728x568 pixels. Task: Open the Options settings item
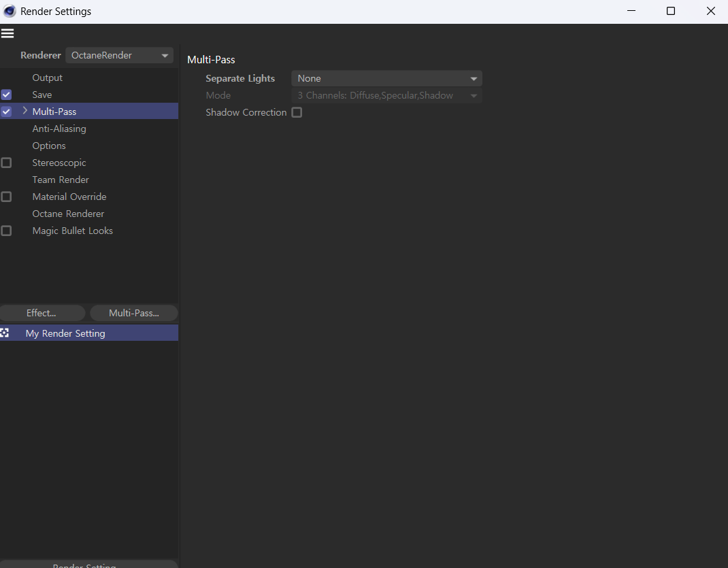click(49, 146)
